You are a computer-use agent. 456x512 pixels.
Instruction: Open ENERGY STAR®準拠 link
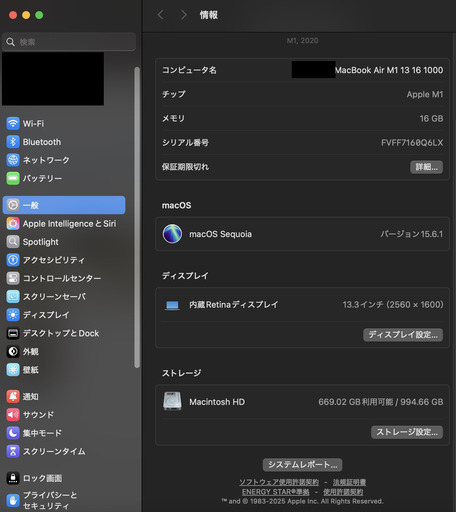pos(275,492)
